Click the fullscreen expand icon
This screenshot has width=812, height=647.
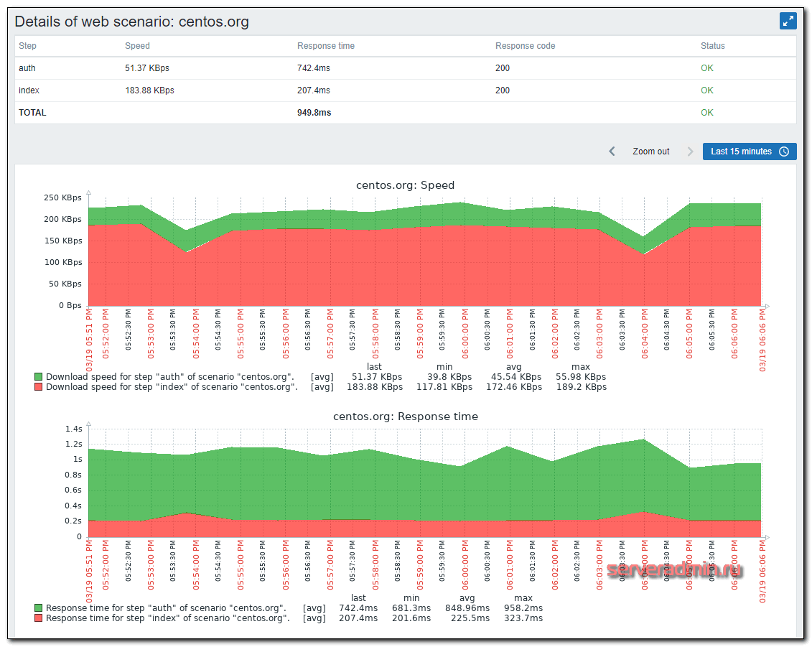pos(788,21)
